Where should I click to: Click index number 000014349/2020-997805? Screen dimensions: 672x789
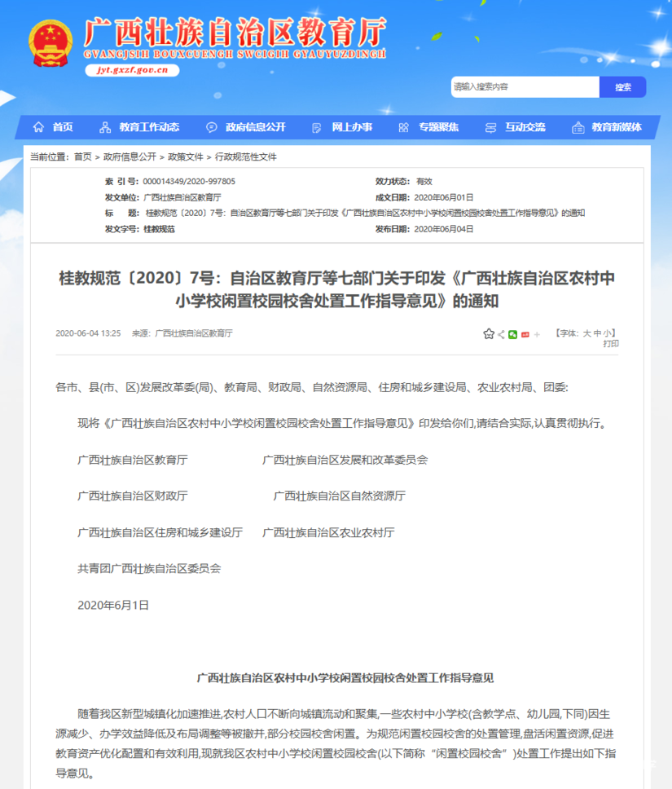(x=189, y=181)
